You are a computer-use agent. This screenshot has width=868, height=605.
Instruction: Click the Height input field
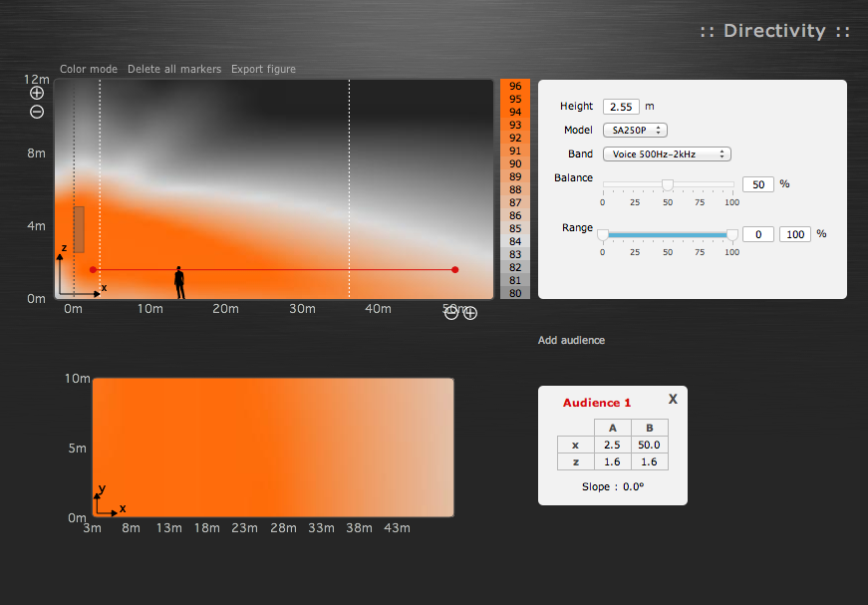(x=621, y=107)
